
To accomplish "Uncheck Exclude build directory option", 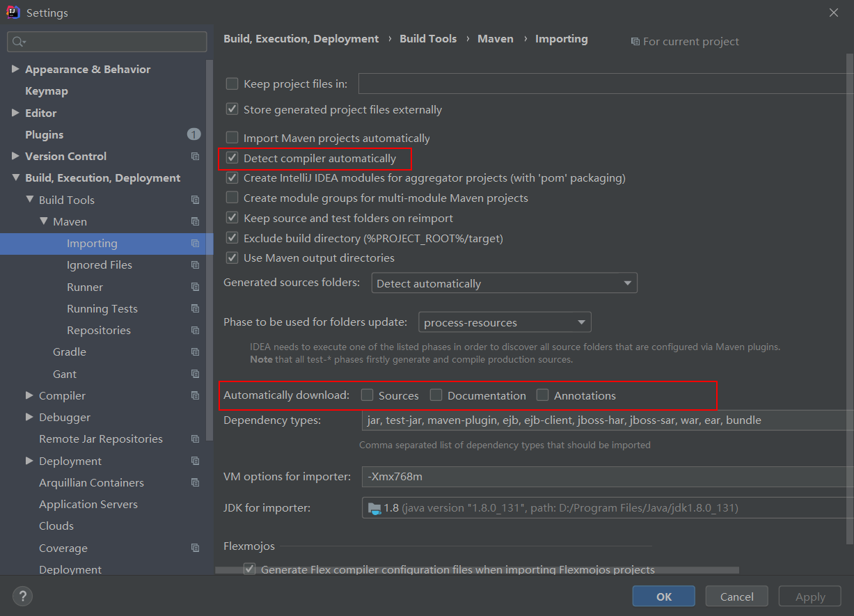I will click(x=232, y=238).
